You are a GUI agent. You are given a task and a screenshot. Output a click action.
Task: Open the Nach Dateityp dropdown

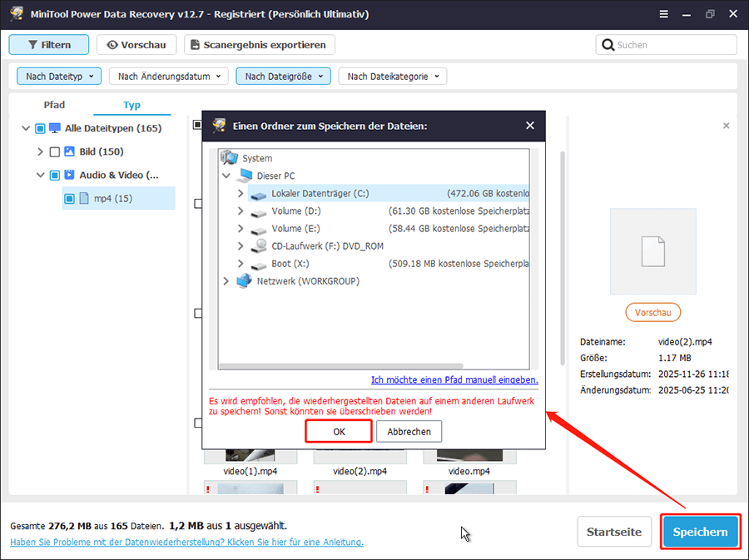(x=58, y=76)
